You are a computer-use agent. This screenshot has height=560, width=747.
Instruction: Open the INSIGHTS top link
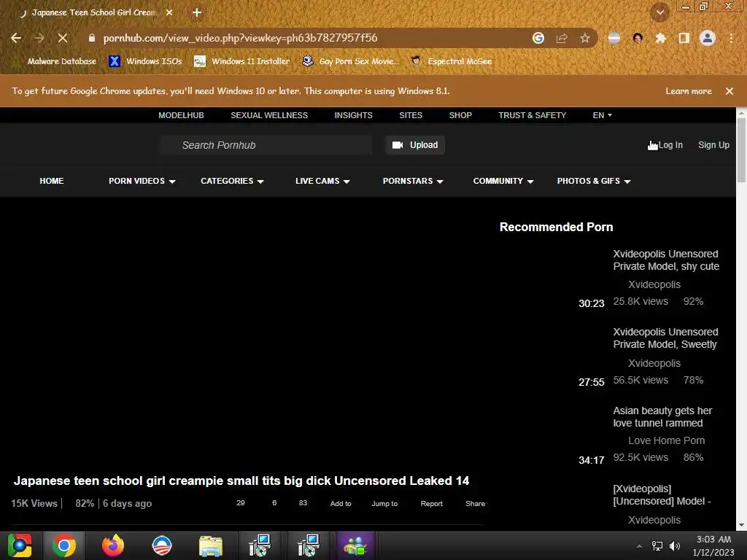pos(354,115)
